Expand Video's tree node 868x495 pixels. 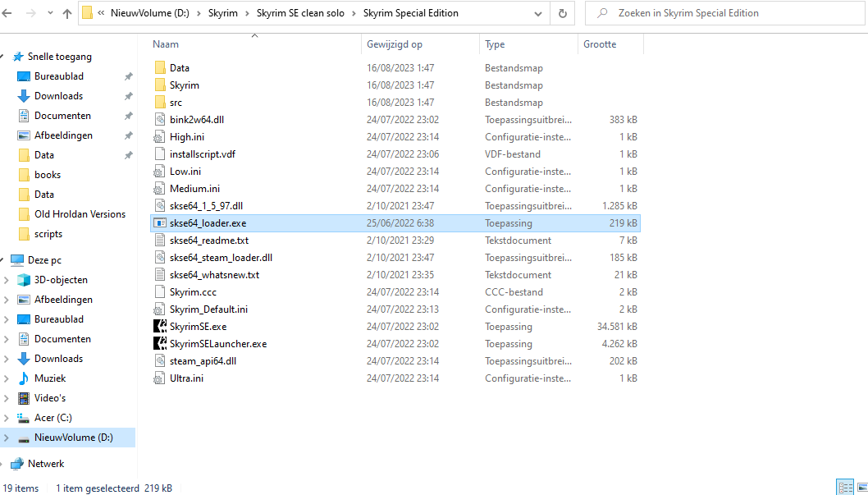click(7, 397)
